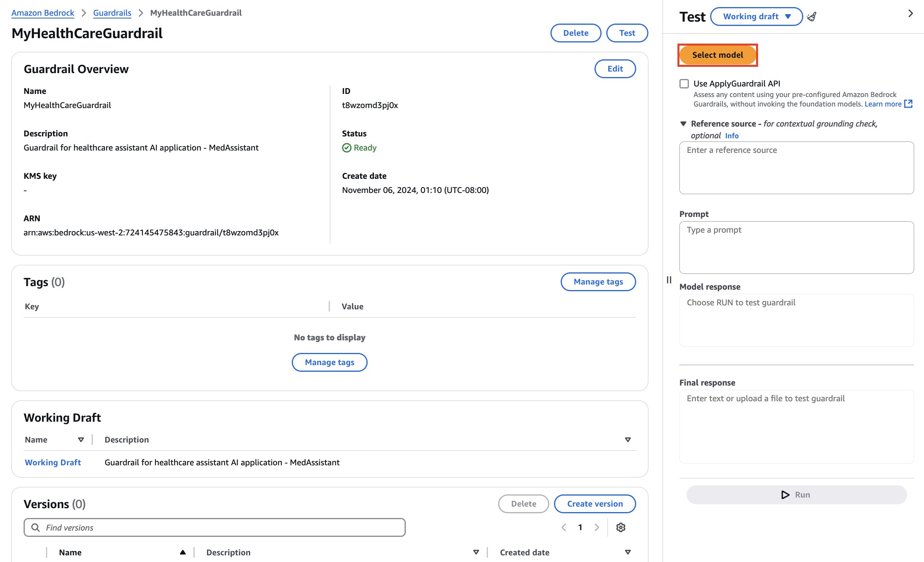The width and height of the screenshot is (924, 562).
Task: Click the MyHealthCareGuardrail name value
Action: point(67,105)
